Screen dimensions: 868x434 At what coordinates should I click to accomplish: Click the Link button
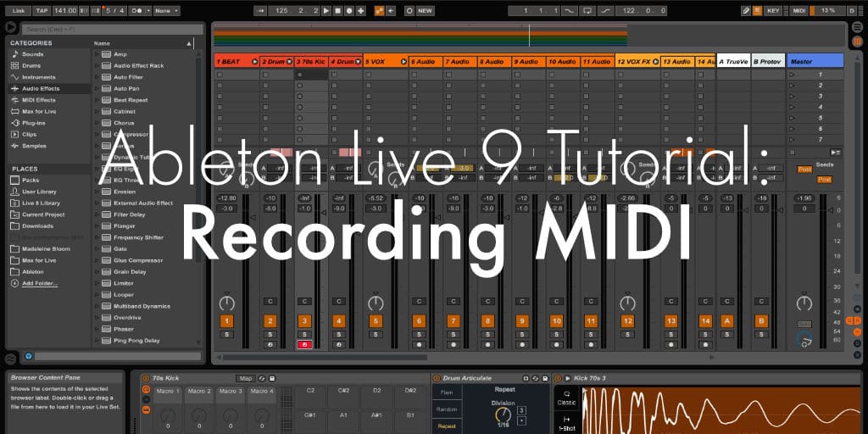tap(19, 10)
